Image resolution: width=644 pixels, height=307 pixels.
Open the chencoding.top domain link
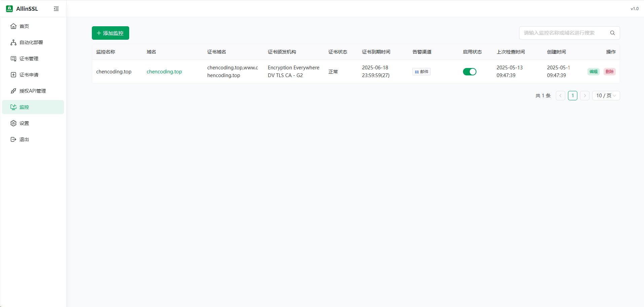click(164, 72)
